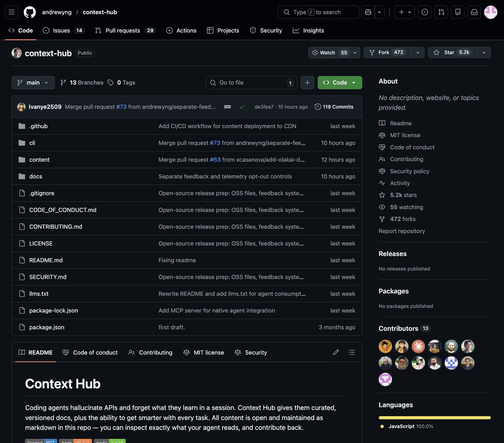Open the 119 Commits history link
The width and height of the screenshot is (504, 443).
[x=334, y=107]
